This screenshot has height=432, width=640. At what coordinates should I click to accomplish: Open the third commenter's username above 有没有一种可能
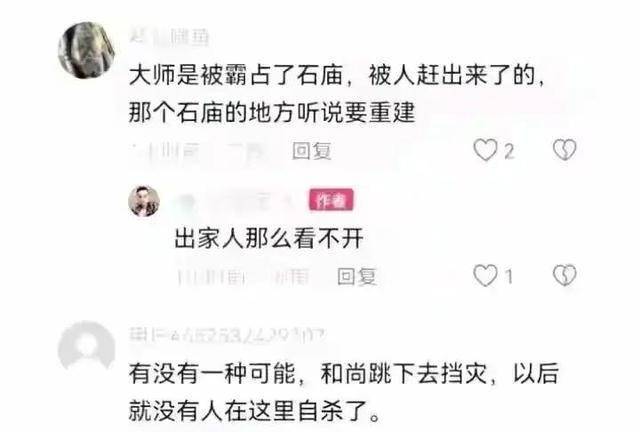pos(228,336)
